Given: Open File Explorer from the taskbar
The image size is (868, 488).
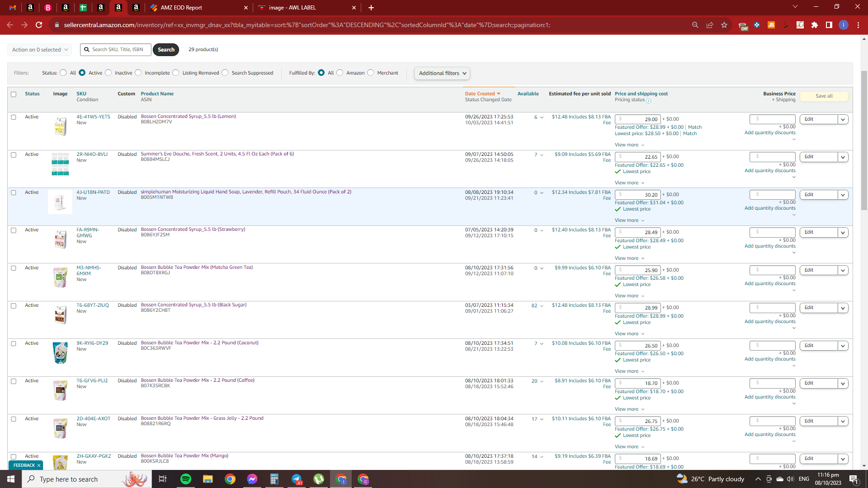Looking at the screenshot, I should [208, 479].
